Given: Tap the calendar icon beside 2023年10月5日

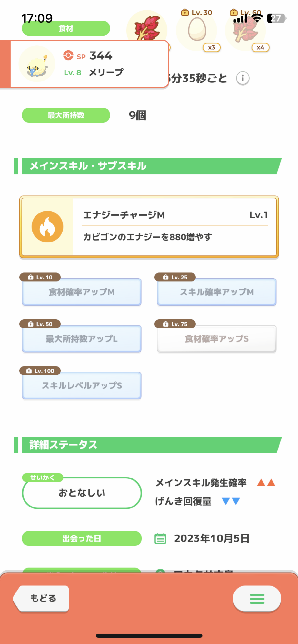Looking at the screenshot, I should 160,538.
